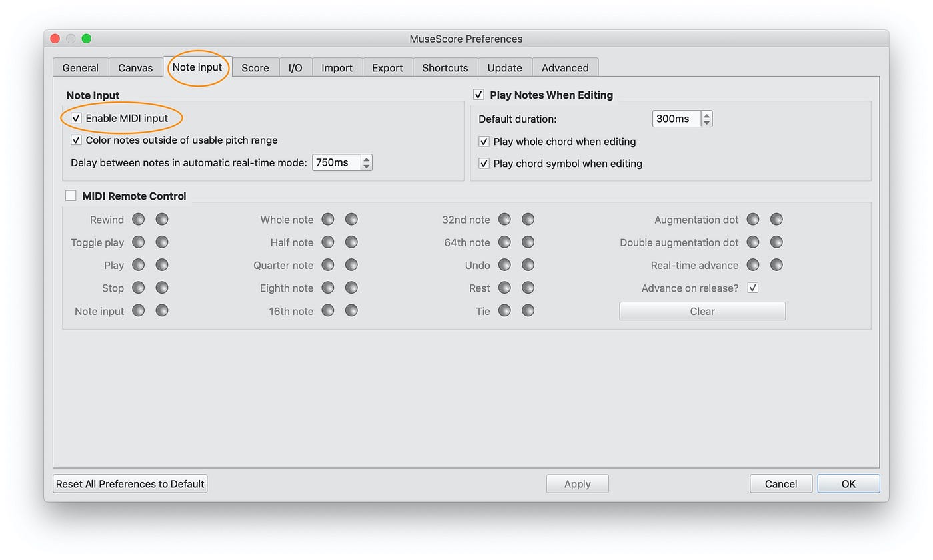Click the left circle beside Note input
This screenshot has width=933, height=560.
[x=138, y=310]
